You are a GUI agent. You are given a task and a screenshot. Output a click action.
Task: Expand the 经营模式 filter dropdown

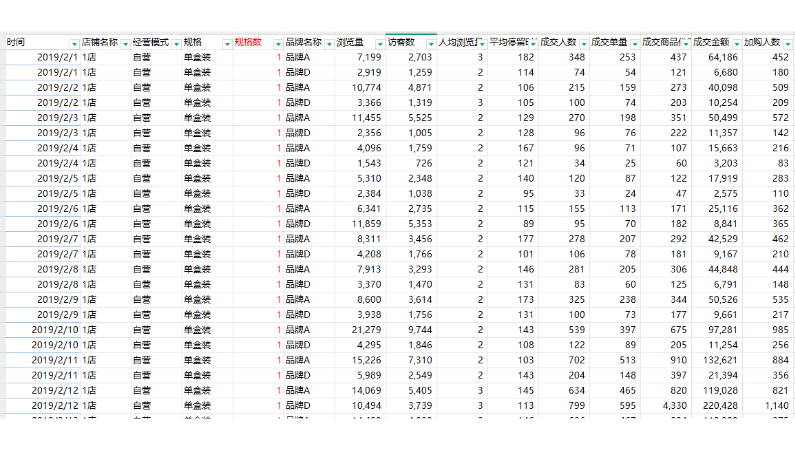(177, 43)
